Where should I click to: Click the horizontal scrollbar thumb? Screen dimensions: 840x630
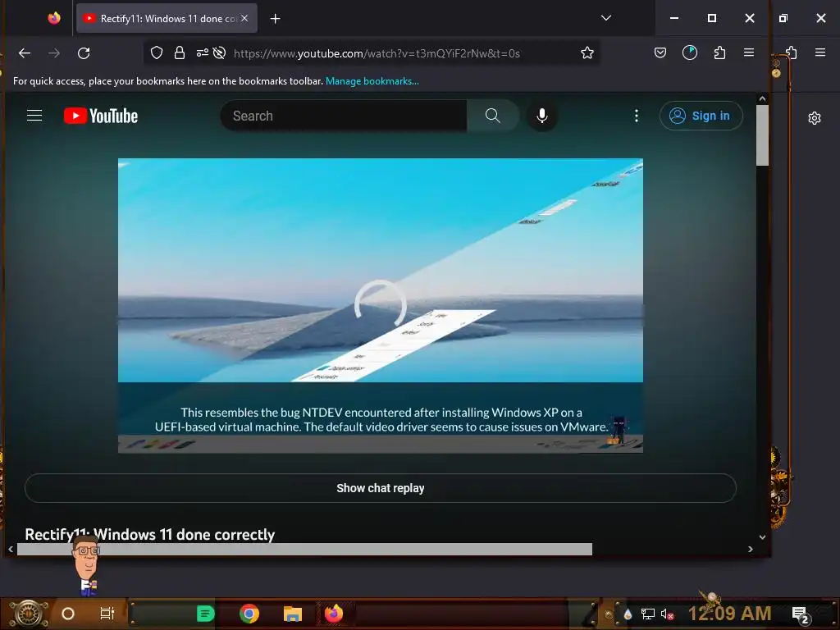click(x=305, y=549)
